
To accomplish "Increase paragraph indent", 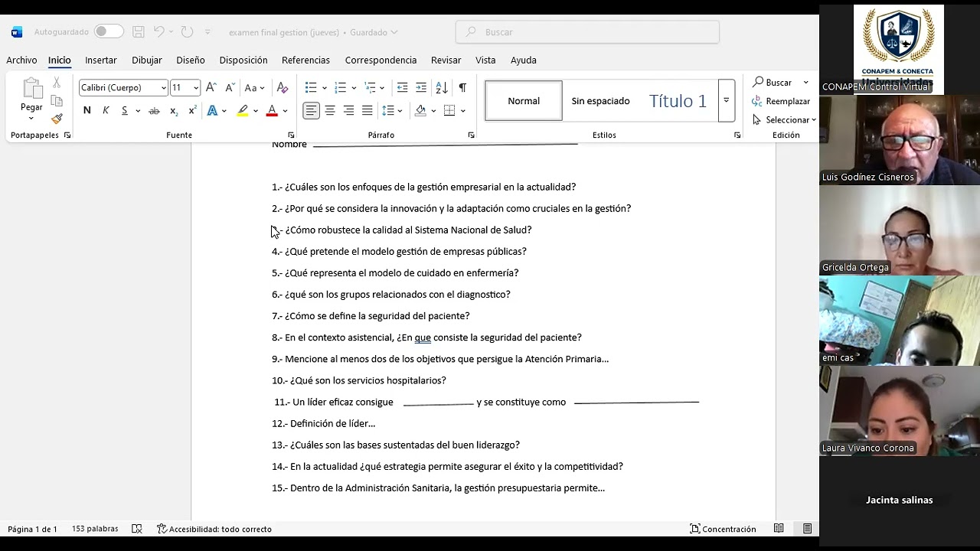I will pyautogui.click(x=421, y=87).
